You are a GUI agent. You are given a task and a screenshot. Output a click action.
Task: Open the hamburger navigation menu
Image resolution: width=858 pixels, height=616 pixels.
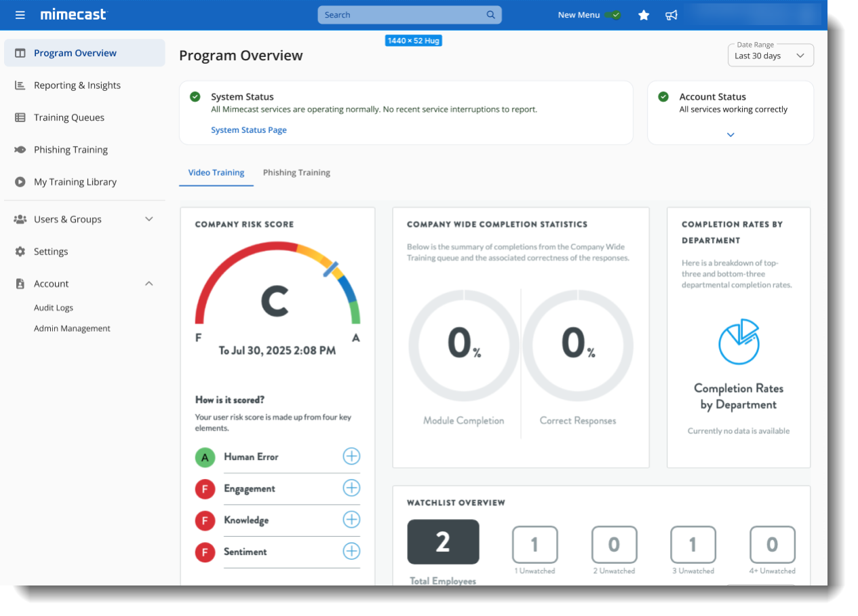(x=20, y=15)
